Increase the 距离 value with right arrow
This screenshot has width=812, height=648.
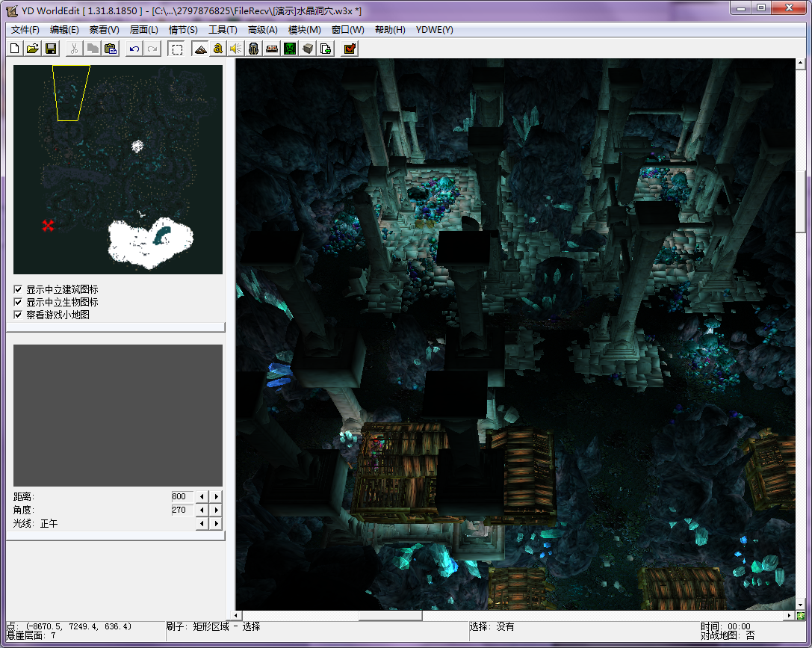click(217, 496)
